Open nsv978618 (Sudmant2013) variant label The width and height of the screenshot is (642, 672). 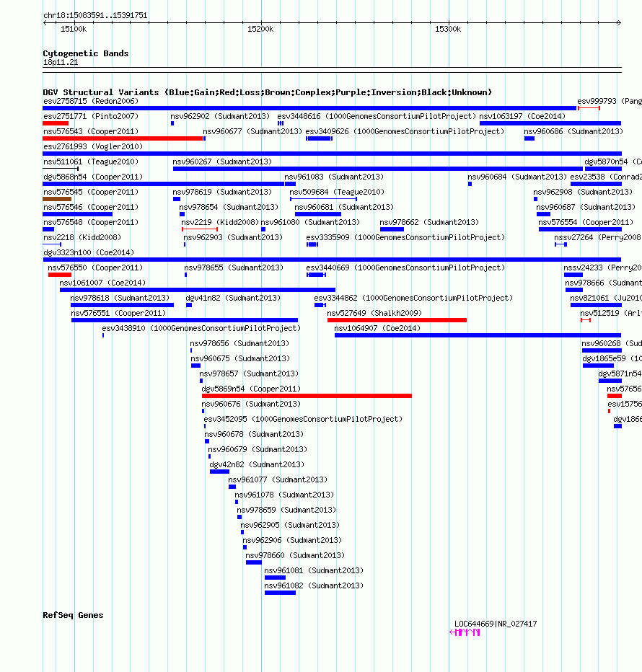click(x=120, y=298)
